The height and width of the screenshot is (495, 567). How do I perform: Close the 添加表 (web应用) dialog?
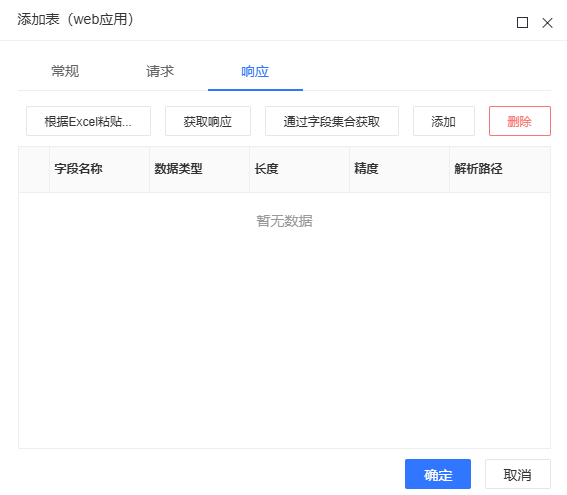tap(547, 23)
